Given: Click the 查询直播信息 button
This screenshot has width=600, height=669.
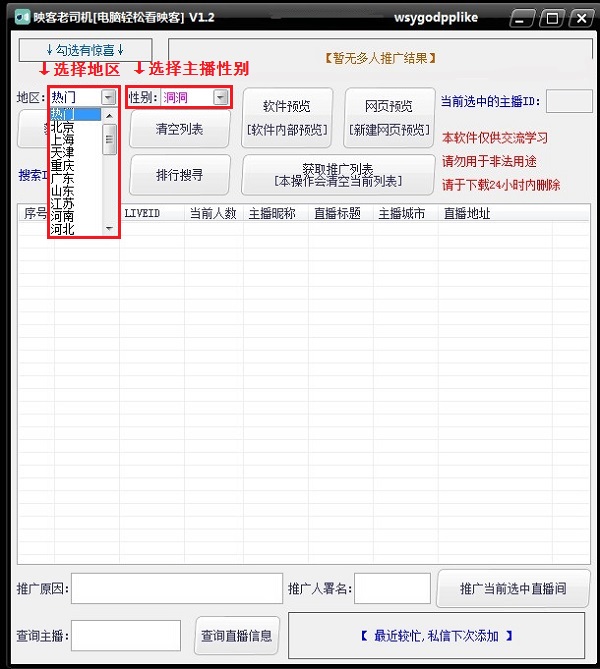Looking at the screenshot, I should pos(237,636).
